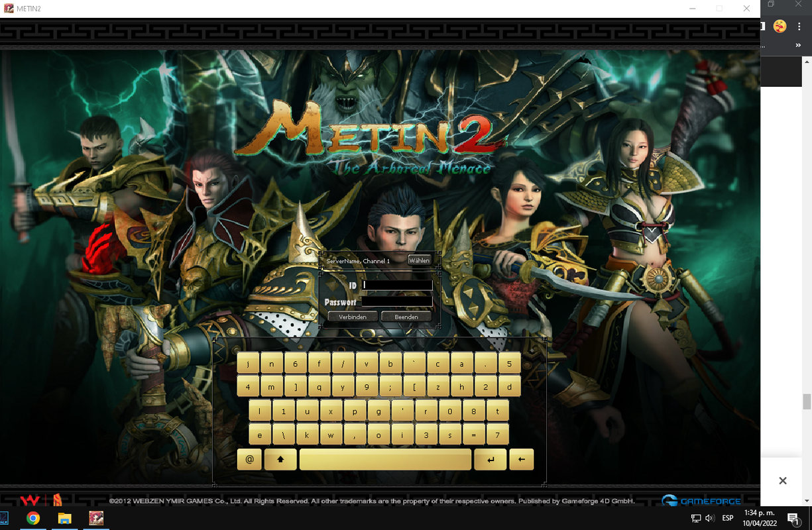812x530 pixels.
Task: Tap the opening bracket [ key
Action: tap(414, 387)
